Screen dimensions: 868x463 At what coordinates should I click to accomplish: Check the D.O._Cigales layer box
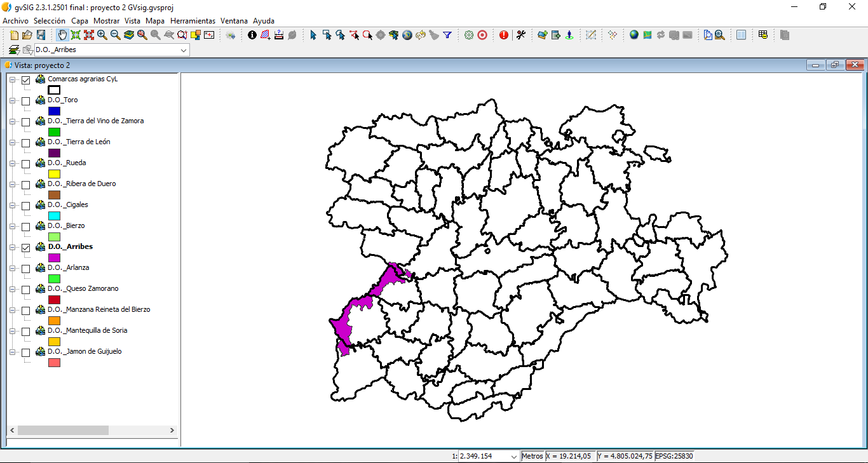[x=25, y=206]
